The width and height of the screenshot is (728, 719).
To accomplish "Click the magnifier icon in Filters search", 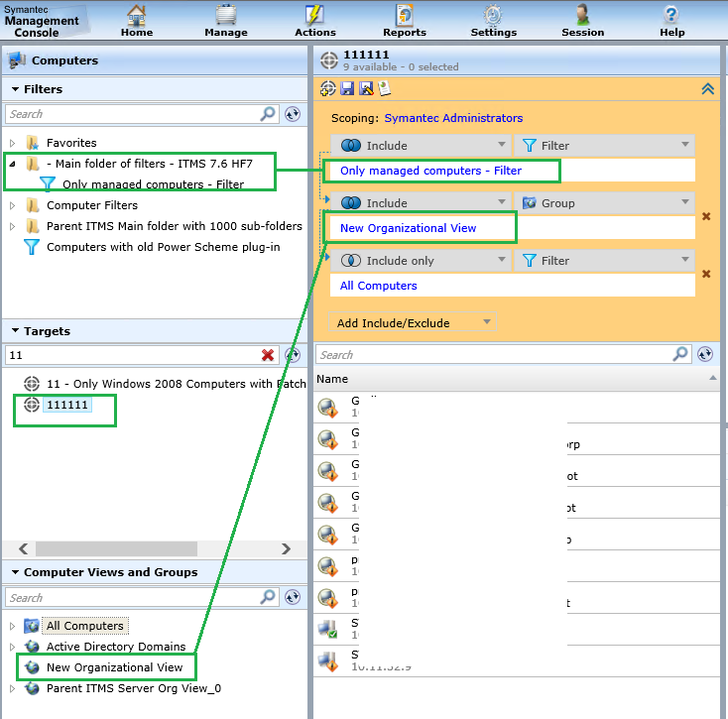I will point(268,114).
